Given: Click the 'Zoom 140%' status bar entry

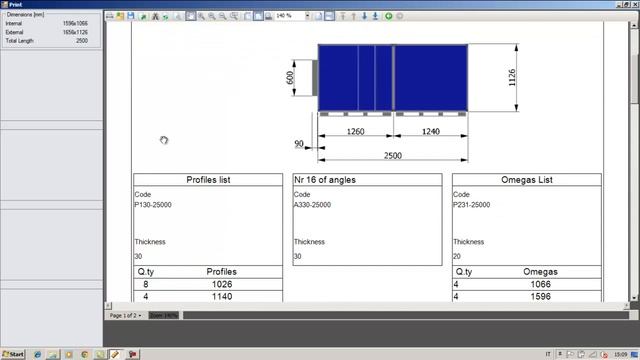Looking at the screenshot, I should tap(164, 316).
